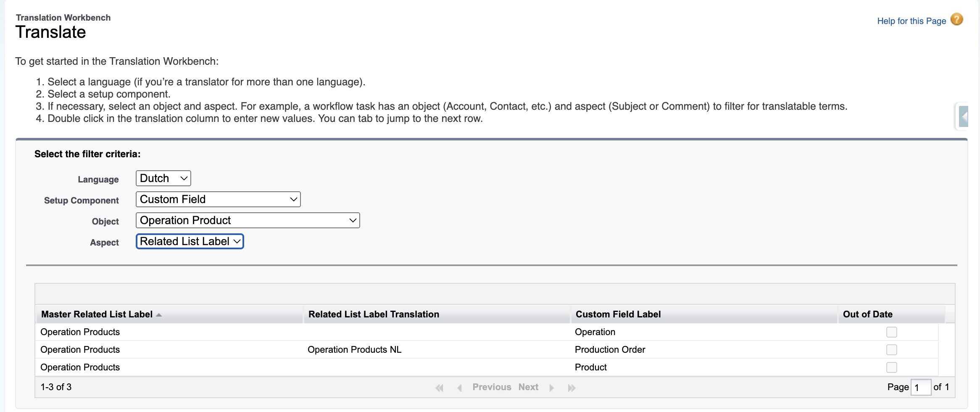Click the first page double-arrow icon

point(440,388)
